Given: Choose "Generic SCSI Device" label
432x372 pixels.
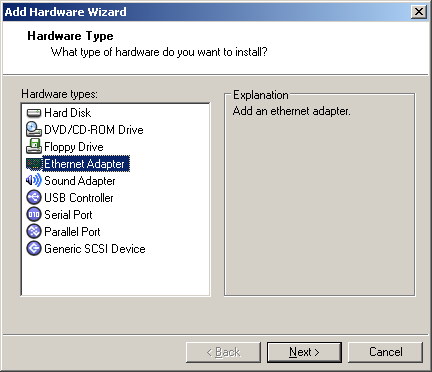Looking at the screenshot, I should click(95, 249).
